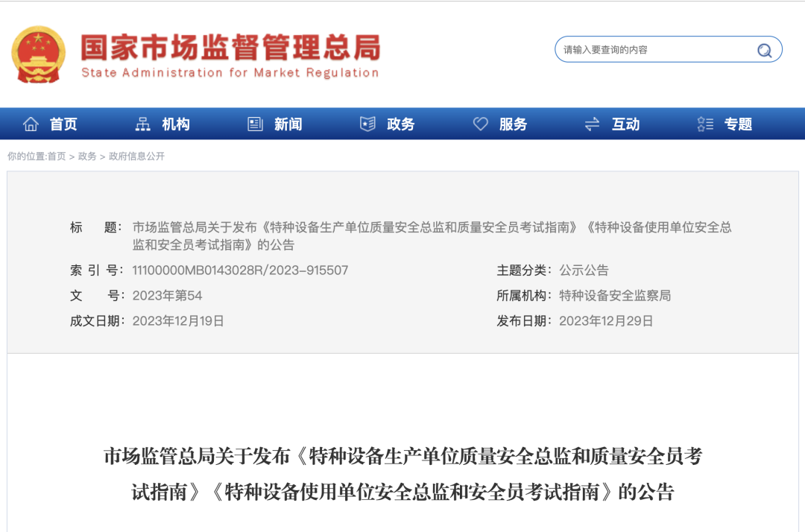Click the 所属机构 field label

pos(524,296)
